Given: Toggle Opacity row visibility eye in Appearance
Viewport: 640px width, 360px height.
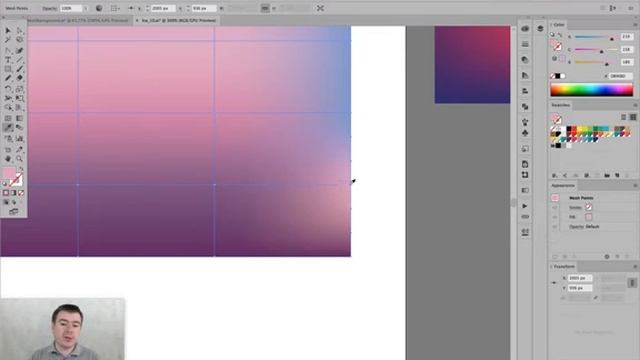Looking at the screenshot, I should [555, 227].
